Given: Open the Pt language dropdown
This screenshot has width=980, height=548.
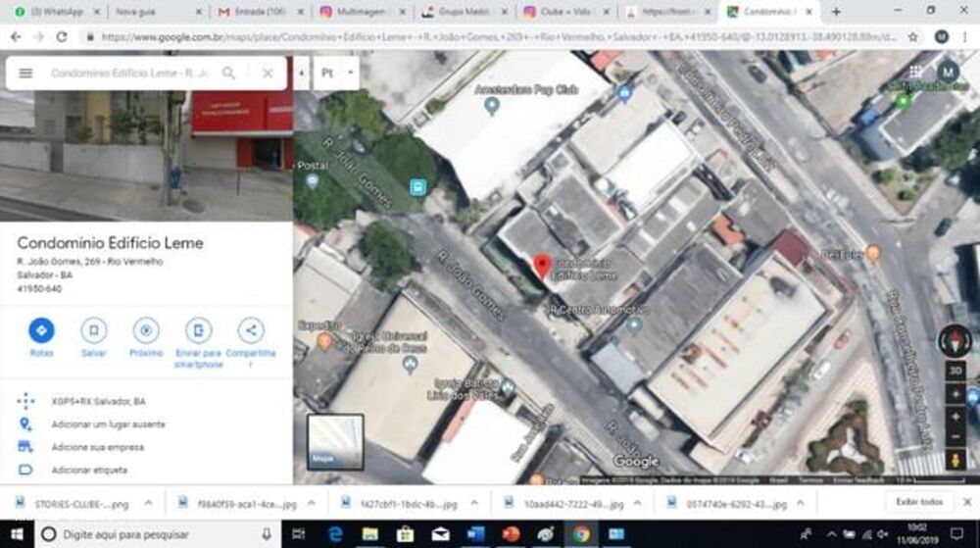Looking at the screenshot, I should 336,74.
